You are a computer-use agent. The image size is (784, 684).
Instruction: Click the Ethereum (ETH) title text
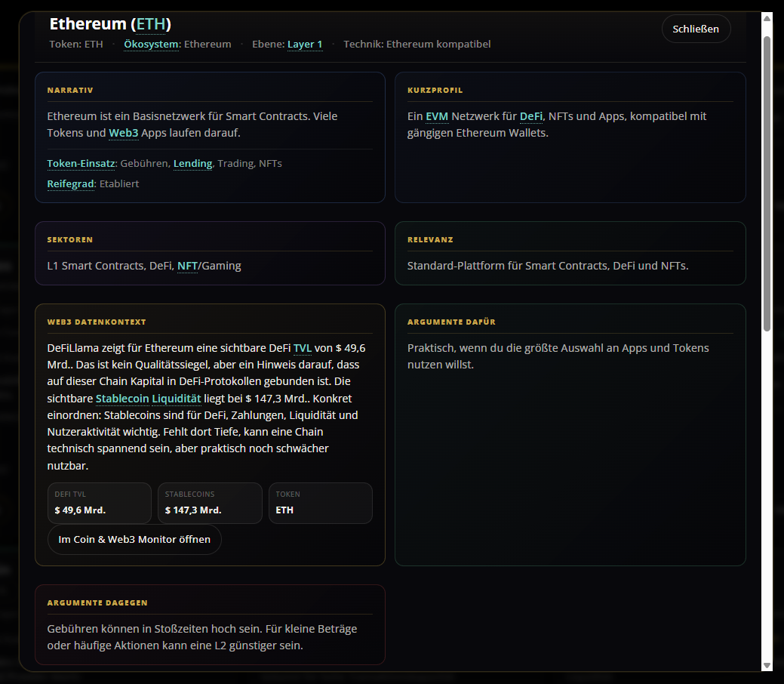pos(110,24)
